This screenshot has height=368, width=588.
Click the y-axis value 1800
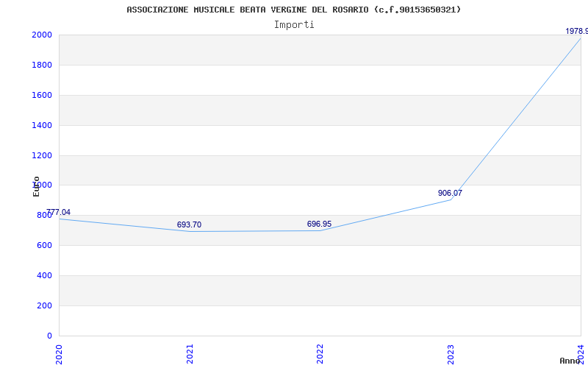point(42,65)
